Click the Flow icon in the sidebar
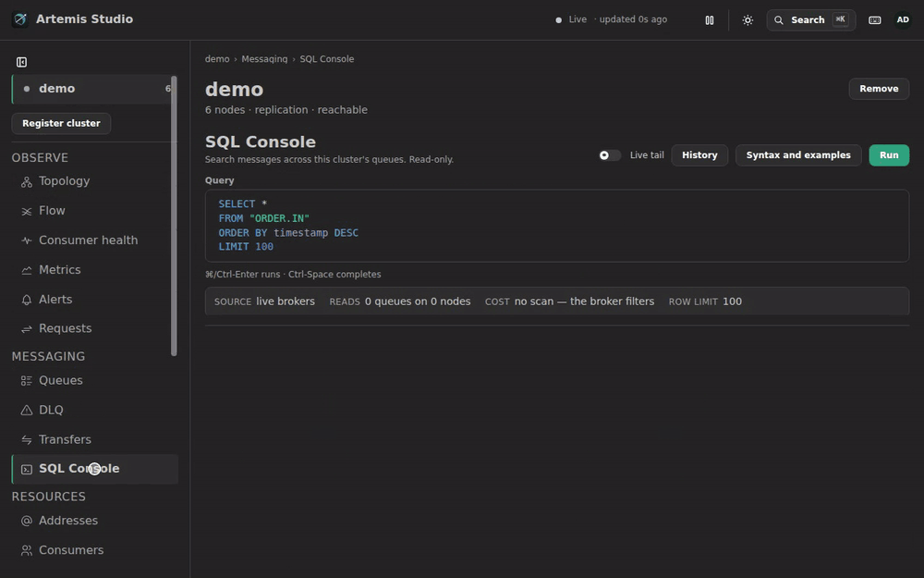 coord(27,211)
